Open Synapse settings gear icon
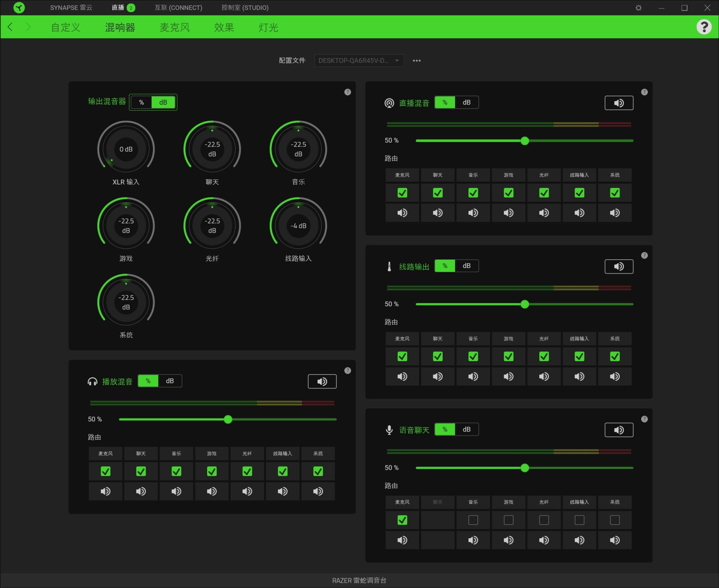Image resolution: width=719 pixels, height=588 pixels. pyautogui.click(x=638, y=8)
